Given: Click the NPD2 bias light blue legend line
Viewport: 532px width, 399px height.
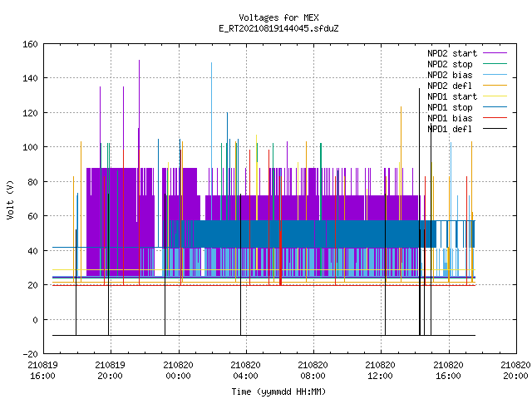Looking at the screenshot, I should [495, 75].
